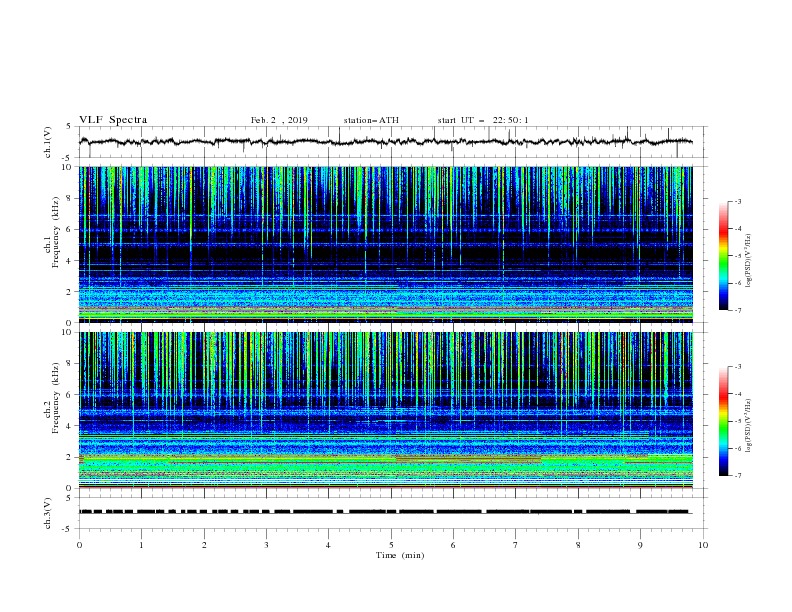Viewport: 792px width, 612px height.
Task: Click time axis tick label '10'
Action: click(703, 545)
